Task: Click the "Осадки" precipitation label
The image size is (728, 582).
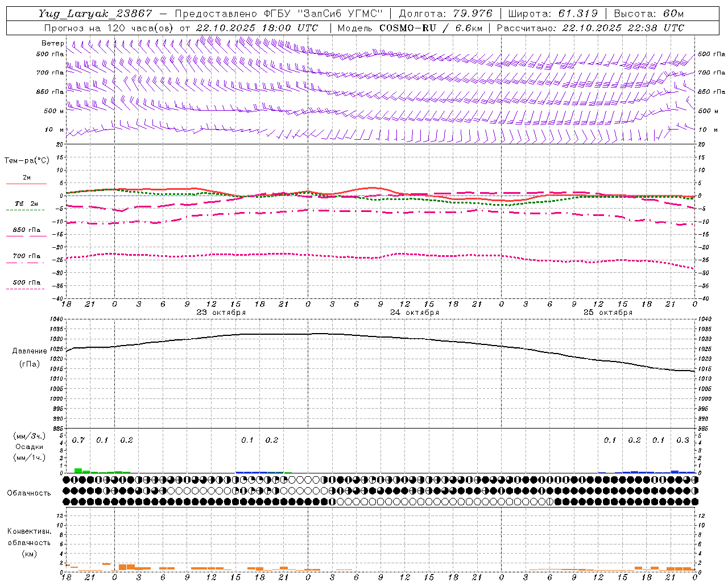Action: (x=30, y=447)
